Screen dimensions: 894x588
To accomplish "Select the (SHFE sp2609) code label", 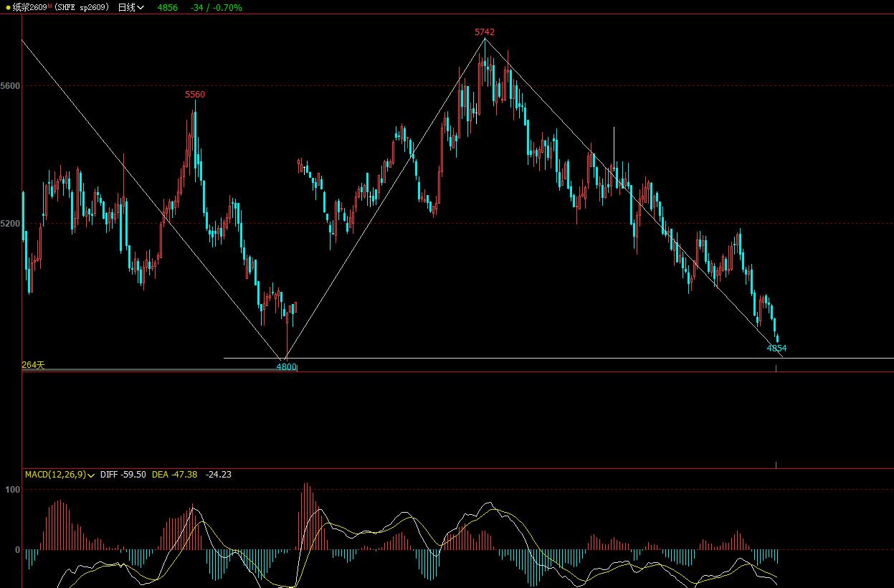I will pyautogui.click(x=82, y=7).
